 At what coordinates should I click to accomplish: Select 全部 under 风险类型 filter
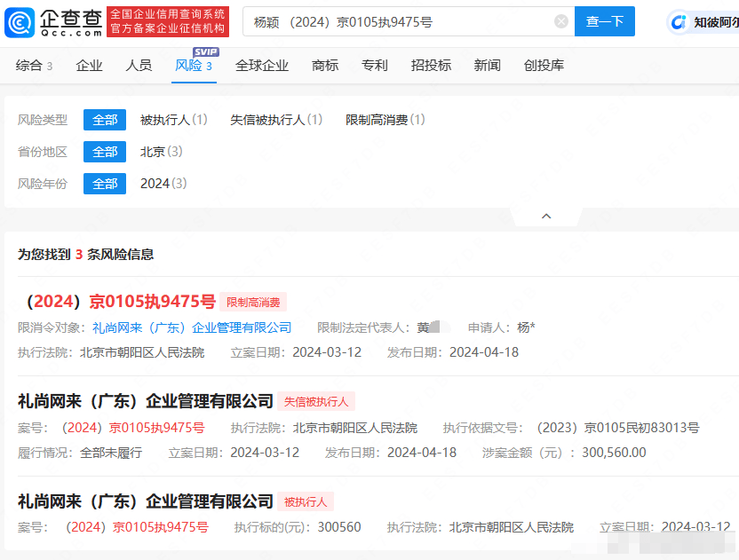[105, 120]
